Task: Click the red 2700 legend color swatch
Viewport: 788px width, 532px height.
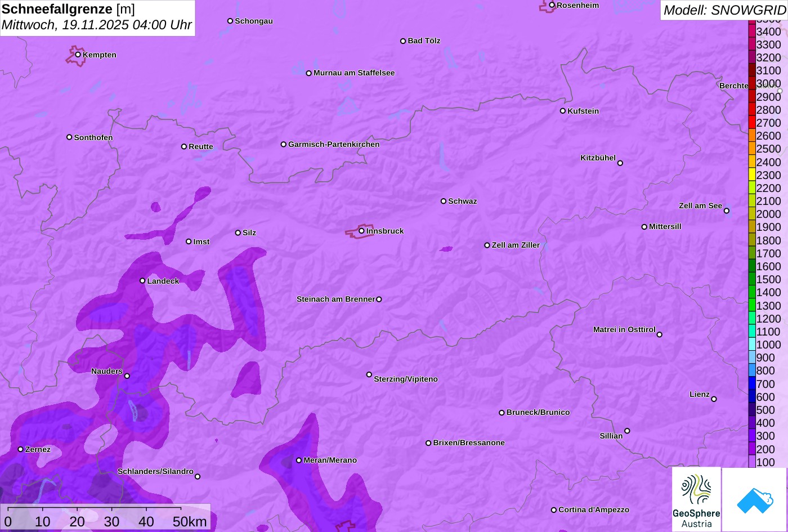Action: [x=752, y=122]
